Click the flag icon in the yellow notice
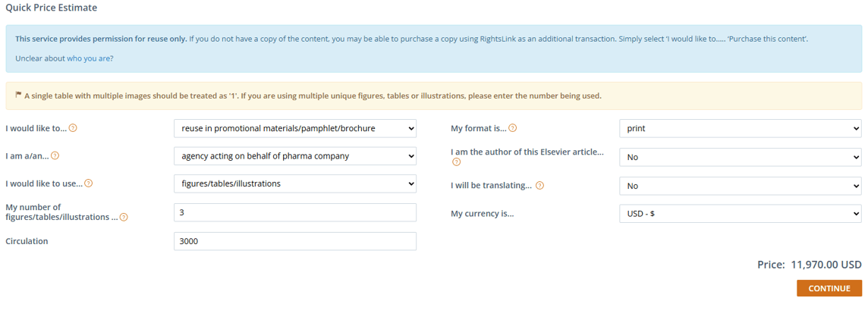Viewport: 868px width, 323px height. coord(18,95)
